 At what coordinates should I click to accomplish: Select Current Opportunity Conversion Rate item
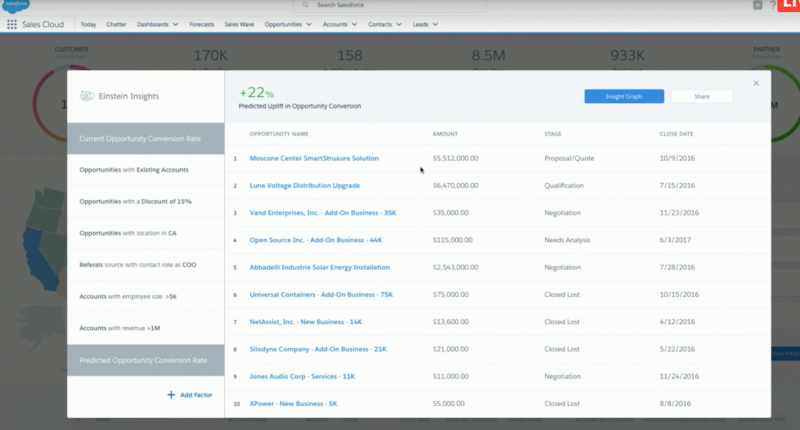(x=146, y=138)
